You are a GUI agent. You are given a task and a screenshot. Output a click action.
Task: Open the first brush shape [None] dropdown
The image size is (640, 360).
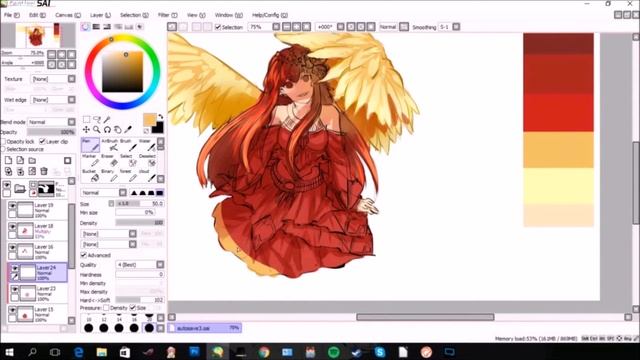coord(133,233)
